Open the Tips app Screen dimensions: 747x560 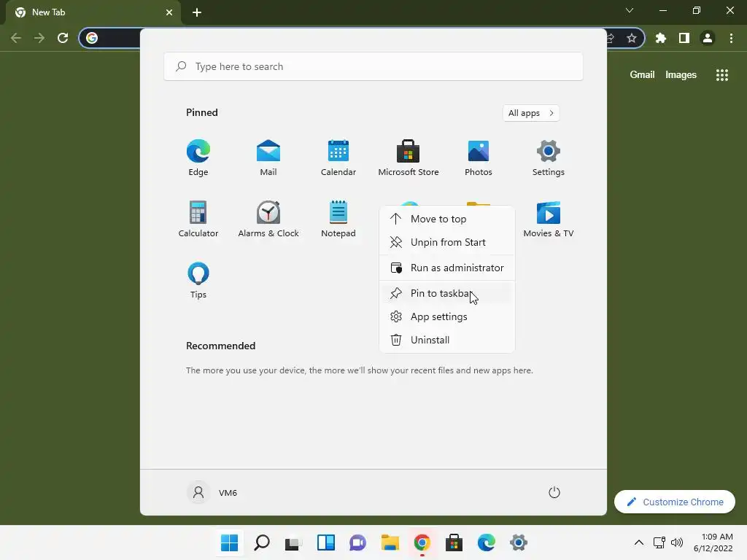[198, 281]
